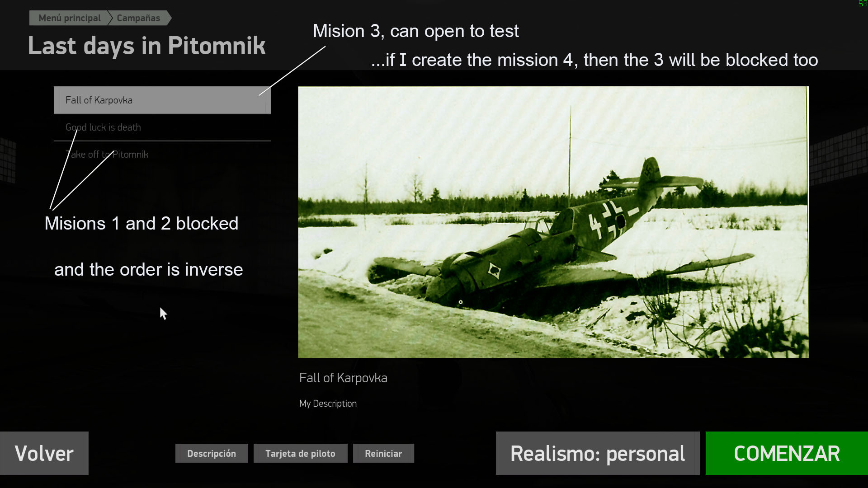Click 'and the order is inverse' text
The image size is (868, 488).
pyautogui.click(x=148, y=269)
